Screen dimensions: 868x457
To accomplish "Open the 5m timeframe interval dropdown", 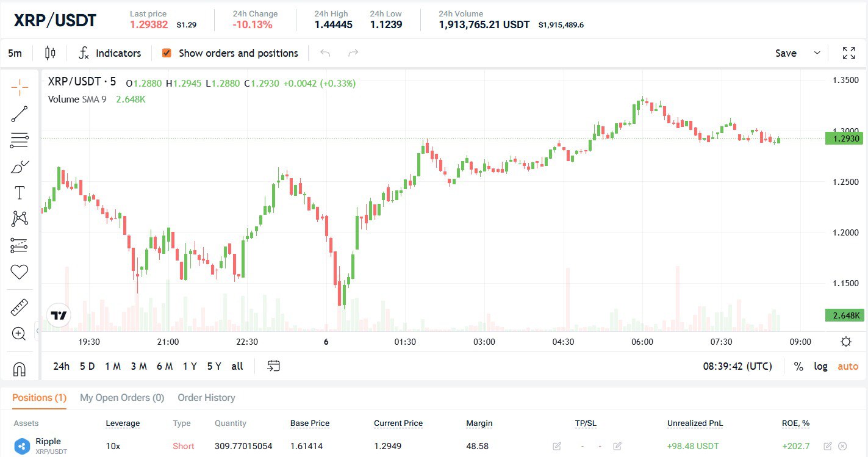I will (15, 53).
